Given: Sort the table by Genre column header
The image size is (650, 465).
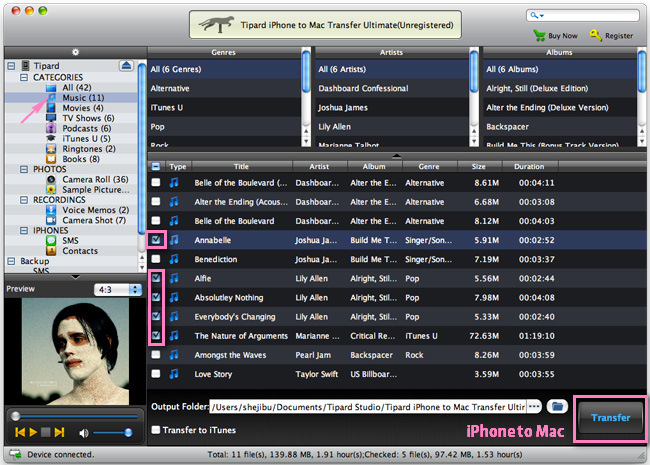Looking at the screenshot, I should pos(429,167).
